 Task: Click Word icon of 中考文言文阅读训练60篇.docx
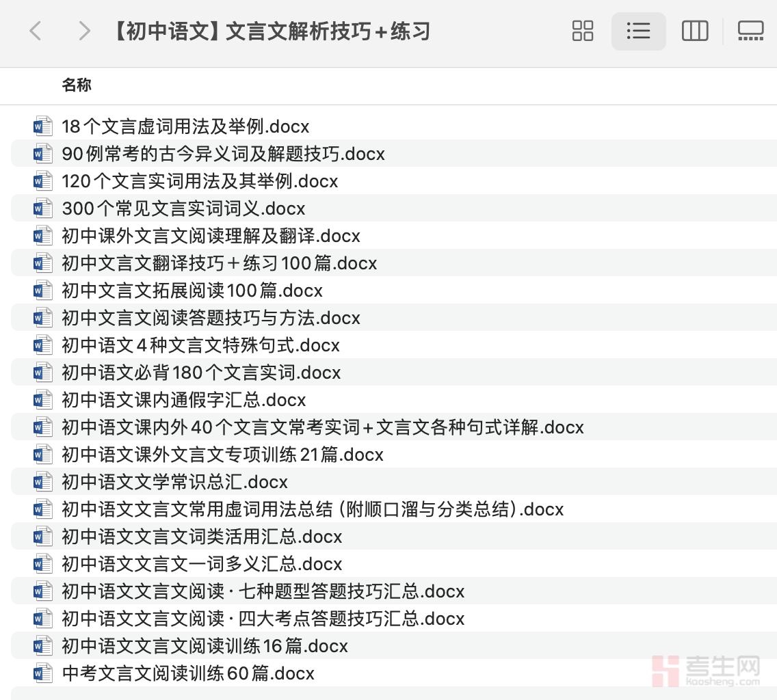click(x=43, y=673)
